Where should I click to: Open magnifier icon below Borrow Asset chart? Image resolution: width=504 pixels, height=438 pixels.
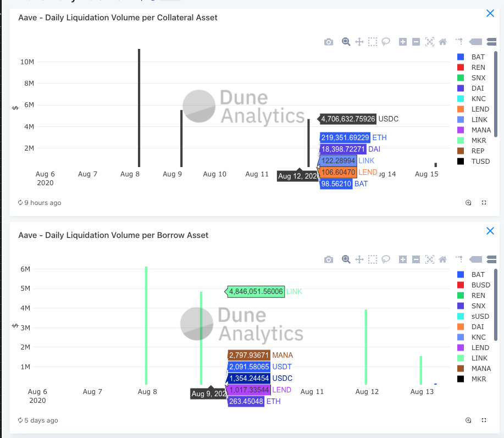tap(468, 420)
